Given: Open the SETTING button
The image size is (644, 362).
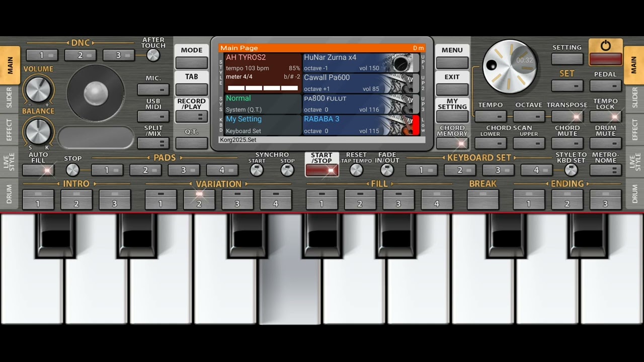Looking at the screenshot, I should 567,59.
